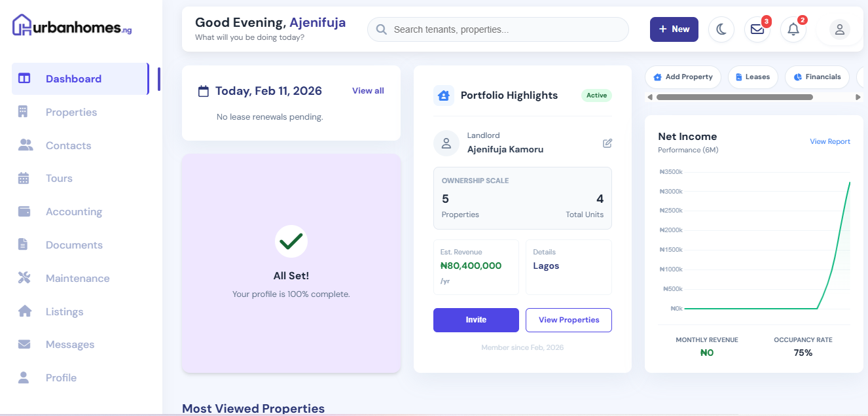Click the edit pencil beside Landlord details
Image resolution: width=868 pixels, height=416 pixels.
607,143
